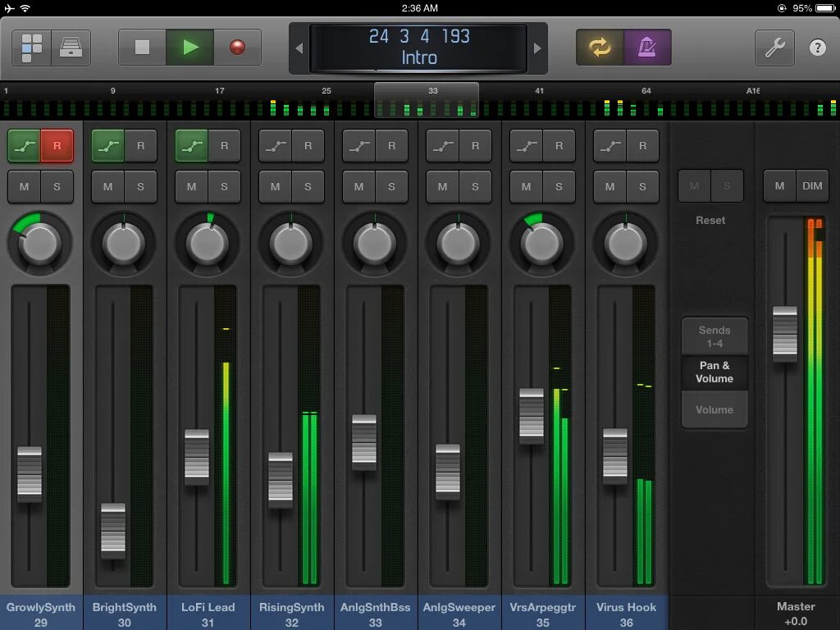
Task: Solo the RisingSynth channel
Action: [308, 186]
